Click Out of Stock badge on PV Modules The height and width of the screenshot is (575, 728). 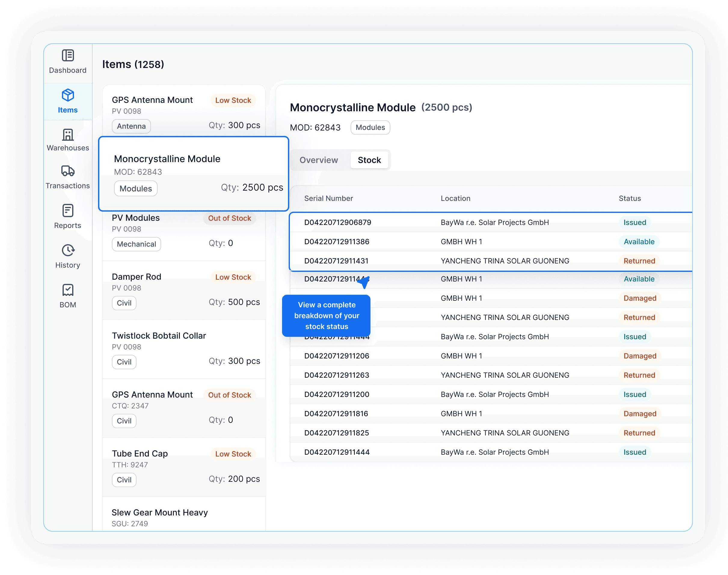[x=229, y=218]
